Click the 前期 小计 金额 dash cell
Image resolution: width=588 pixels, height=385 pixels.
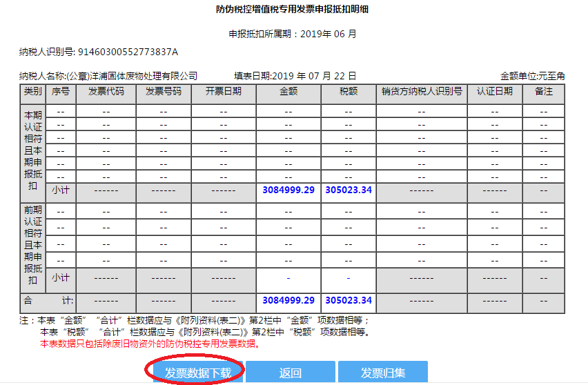tap(288, 280)
